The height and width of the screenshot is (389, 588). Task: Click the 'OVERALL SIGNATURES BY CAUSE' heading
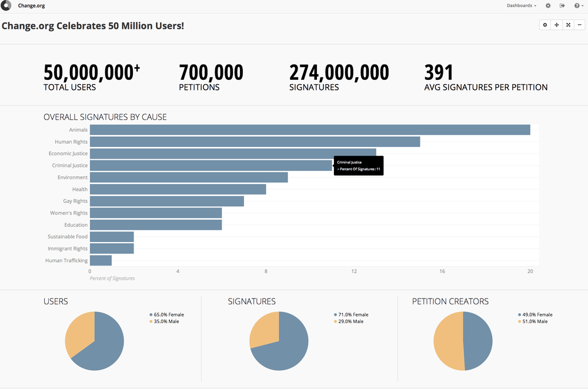click(105, 117)
